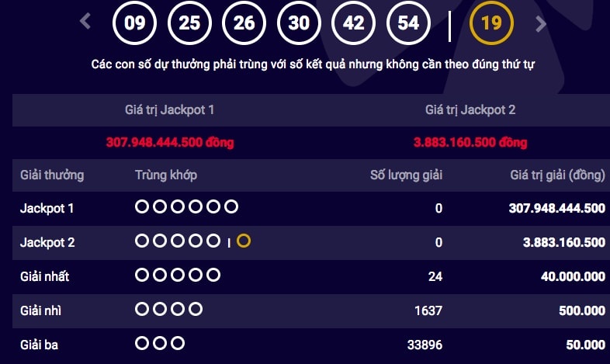Select the number 26 ball
Viewport: 610px width, 364px height.
(244, 23)
